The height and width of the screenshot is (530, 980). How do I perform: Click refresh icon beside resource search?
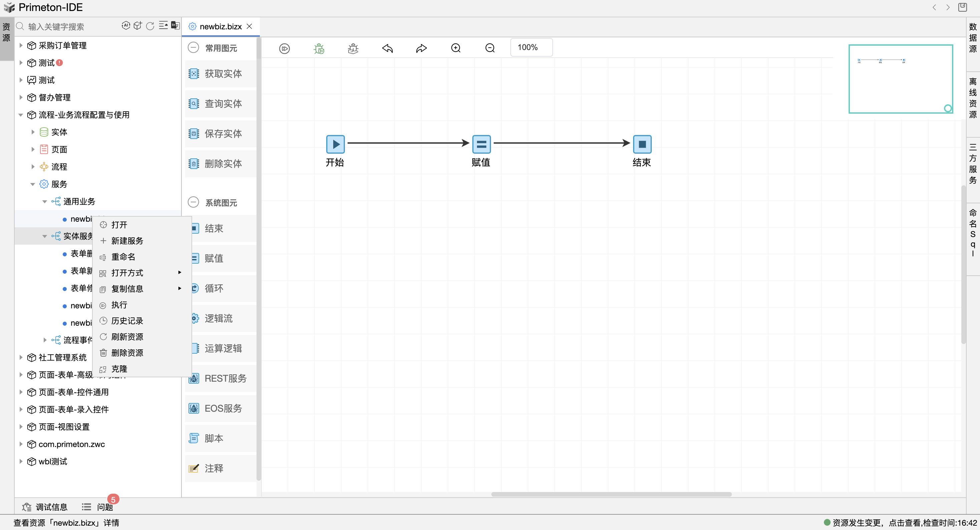click(150, 26)
